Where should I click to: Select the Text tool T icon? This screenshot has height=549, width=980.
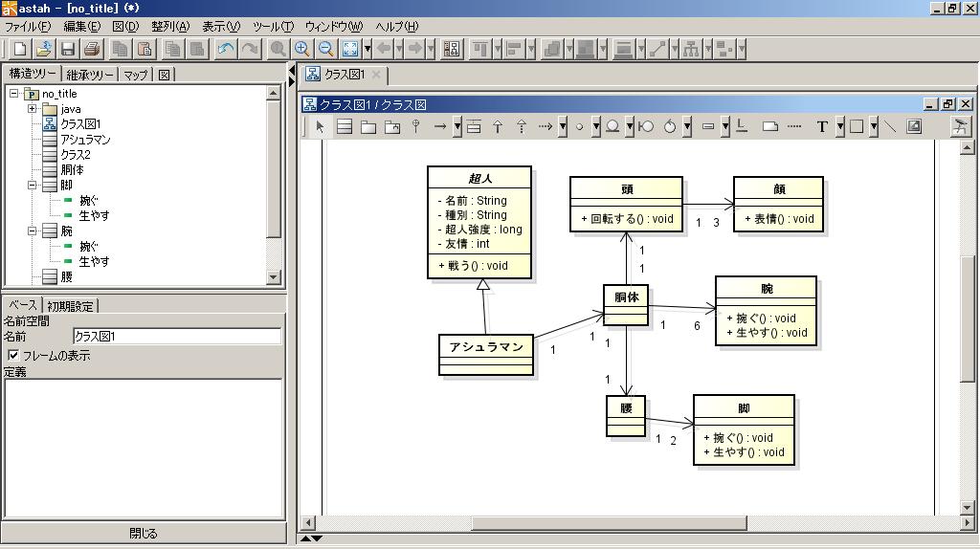[x=822, y=127]
